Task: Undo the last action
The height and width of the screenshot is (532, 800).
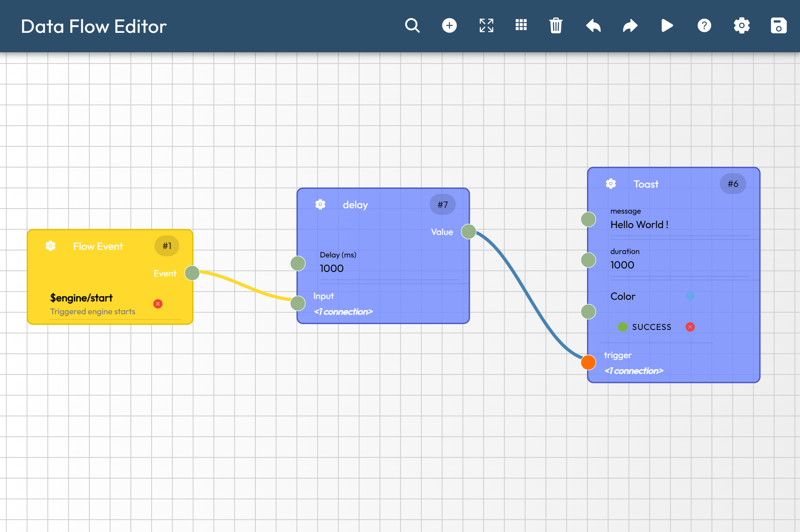Action: (x=594, y=26)
